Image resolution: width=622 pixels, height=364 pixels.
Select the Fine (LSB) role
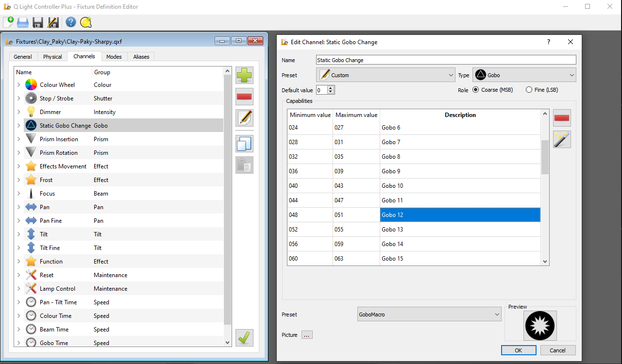(x=529, y=90)
